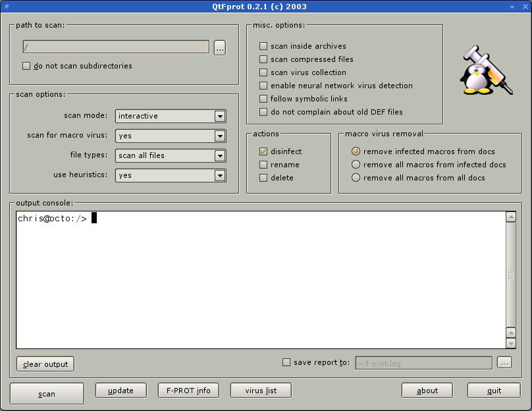
Task: Click the update button
Action: click(120, 391)
